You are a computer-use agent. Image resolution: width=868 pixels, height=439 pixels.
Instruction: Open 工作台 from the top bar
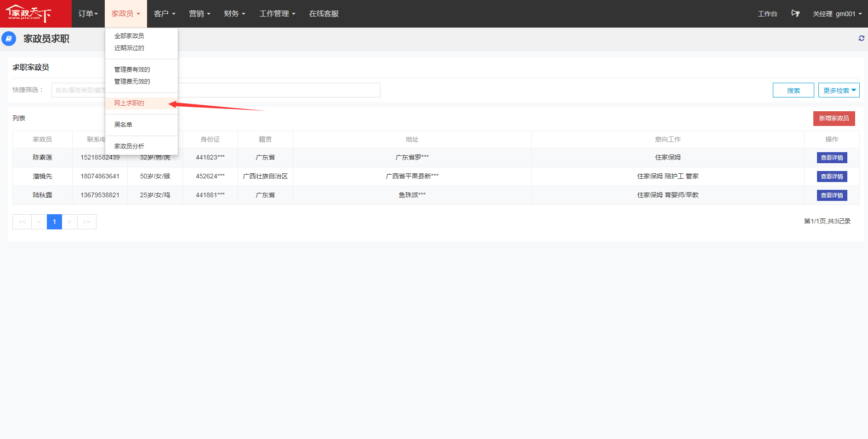767,14
